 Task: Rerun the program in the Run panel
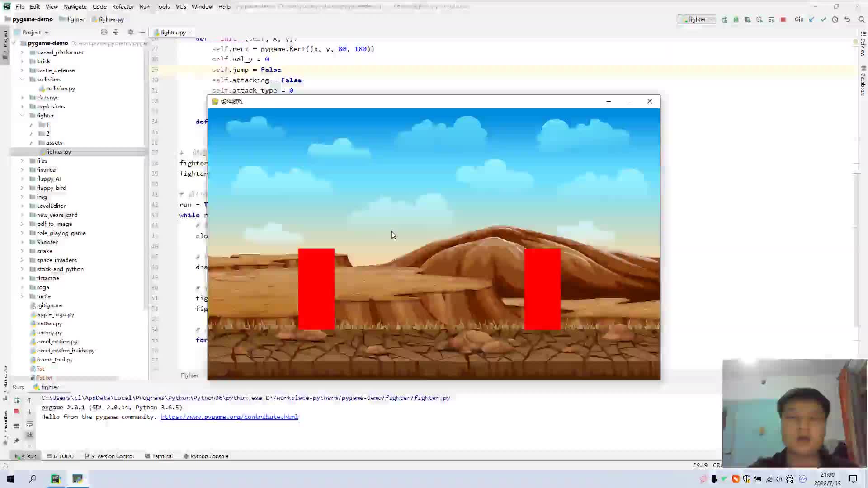[x=16, y=400]
